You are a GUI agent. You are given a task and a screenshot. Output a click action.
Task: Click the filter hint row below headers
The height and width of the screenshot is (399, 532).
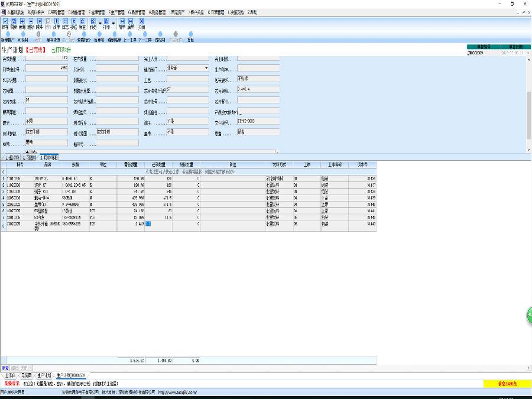191,171
